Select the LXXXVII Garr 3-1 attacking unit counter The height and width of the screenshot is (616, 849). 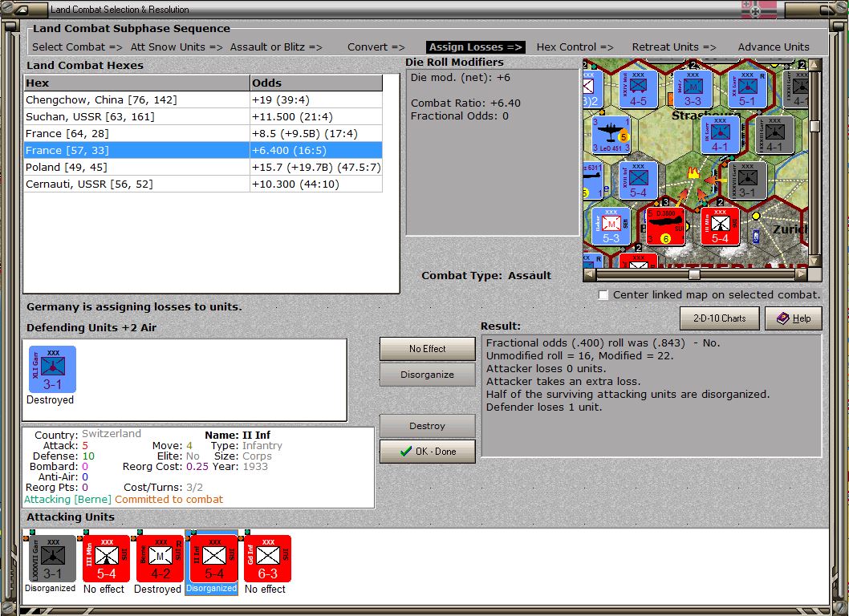click(x=52, y=558)
